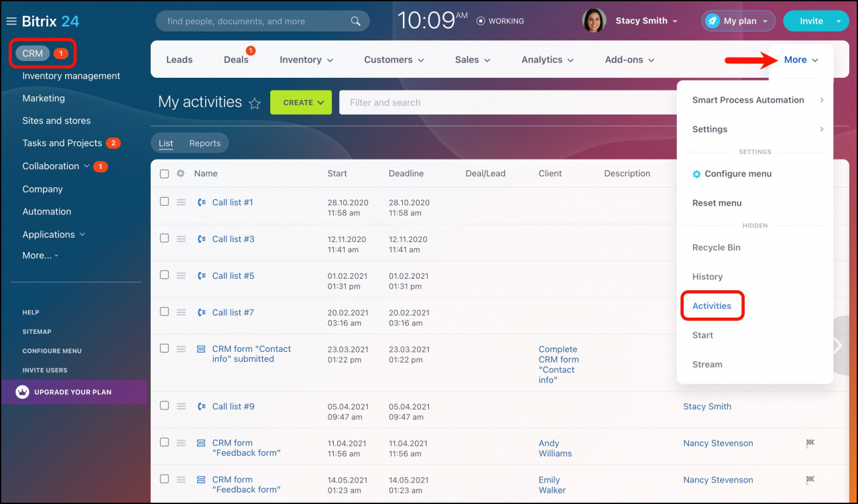858x504 pixels.
Task: Open the hamburger menu beside Bitrix 24 logo
Action: click(x=11, y=21)
